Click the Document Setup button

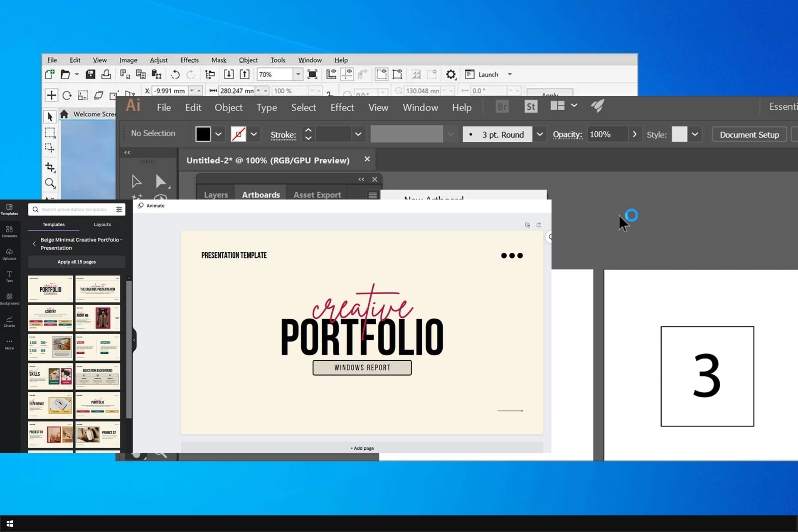click(749, 135)
